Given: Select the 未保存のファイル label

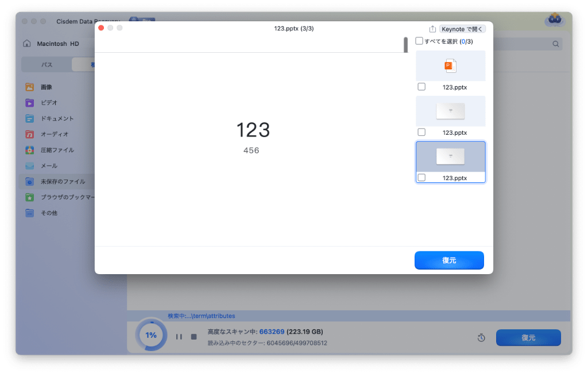Looking at the screenshot, I should click(x=63, y=181).
